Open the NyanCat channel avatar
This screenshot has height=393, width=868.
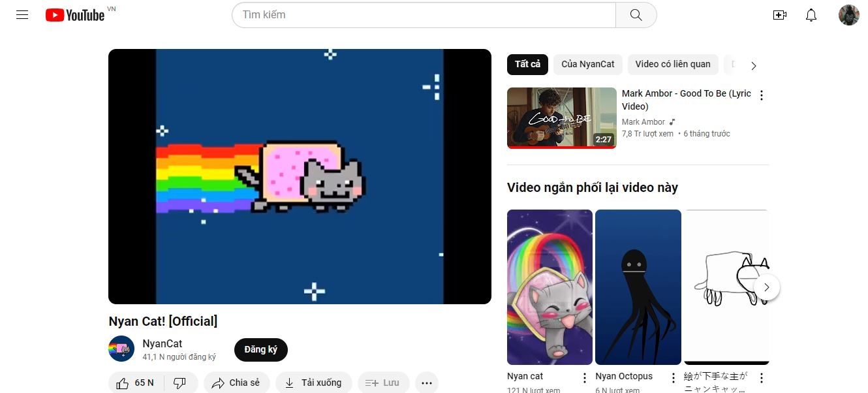[121, 349]
